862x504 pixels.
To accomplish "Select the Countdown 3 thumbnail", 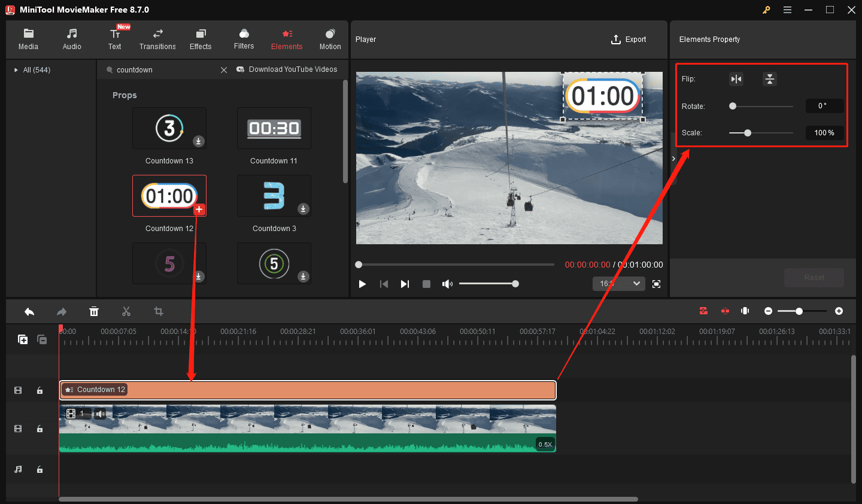I will 274,196.
